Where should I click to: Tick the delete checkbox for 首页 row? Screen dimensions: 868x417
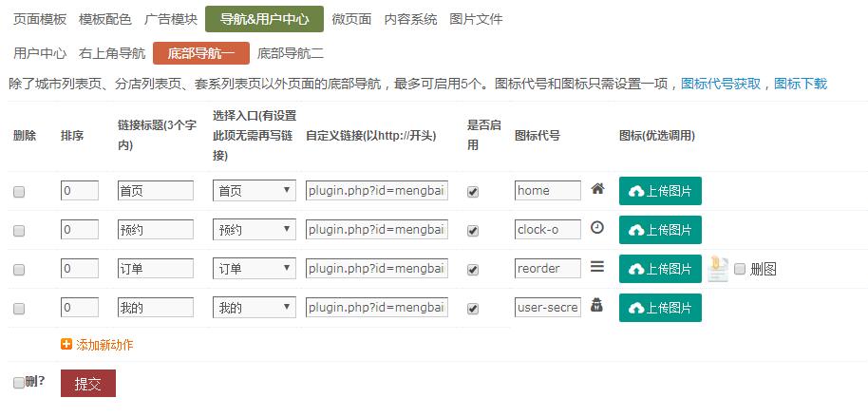point(19,192)
